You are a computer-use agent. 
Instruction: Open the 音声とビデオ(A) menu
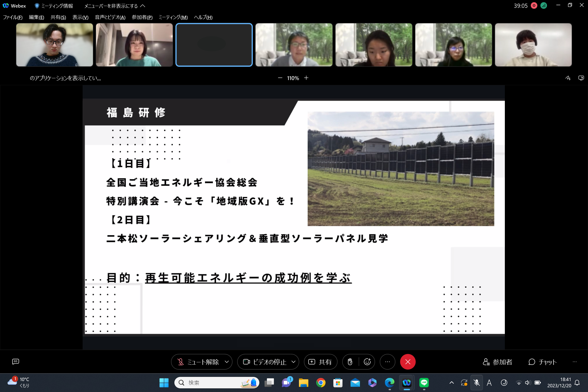click(110, 17)
